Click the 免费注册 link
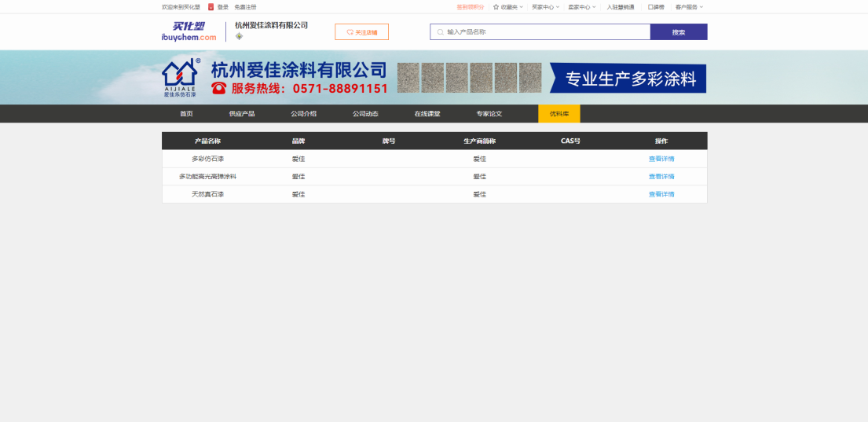868x422 pixels. coord(245,7)
